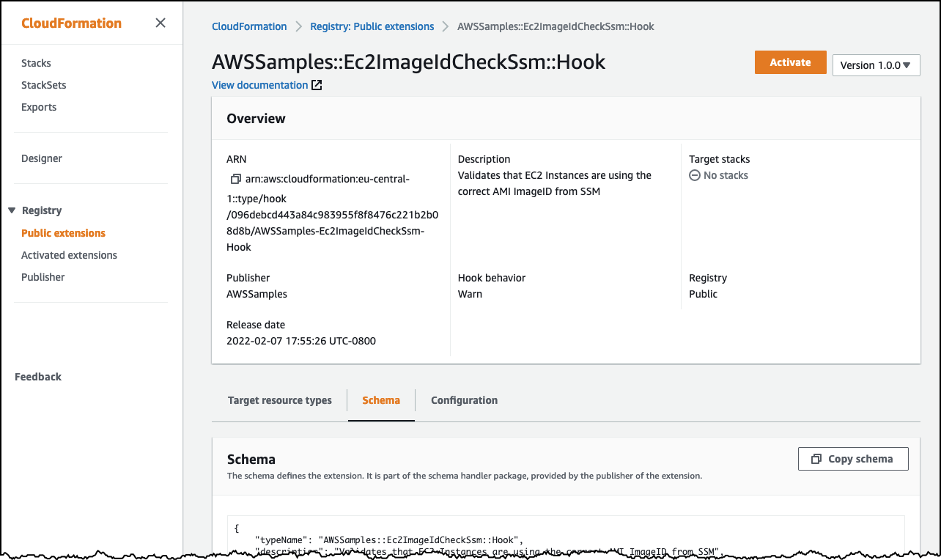Select Public extensions in the Registry menu
Screen dimensions: 941x560
(63, 233)
